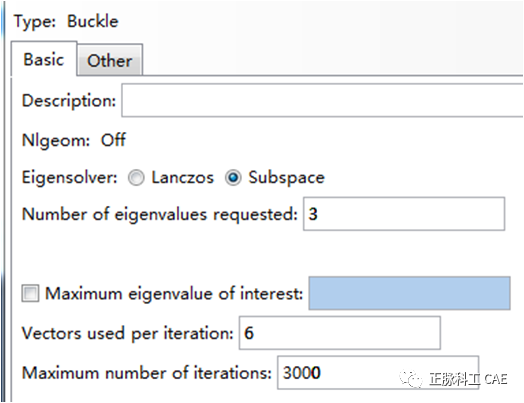Click the Number of eigenvalues requested label
This screenshot has height=403, width=524.
click(159, 214)
